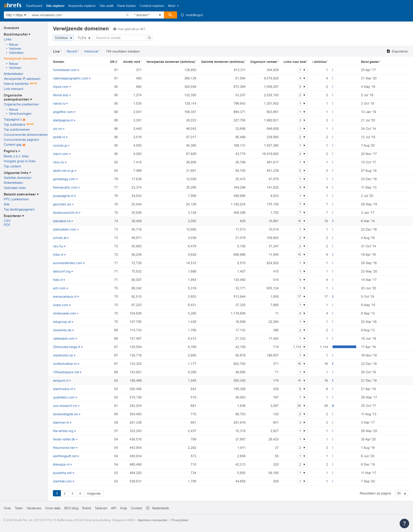The image size is (413, 532).
Task: Click the DR sort arrow in header
Action: [116, 62]
